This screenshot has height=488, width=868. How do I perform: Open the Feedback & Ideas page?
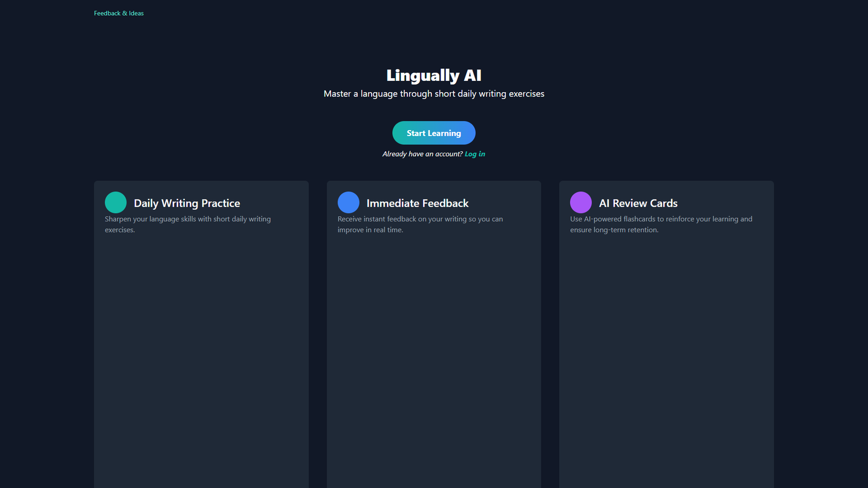[x=119, y=13]
